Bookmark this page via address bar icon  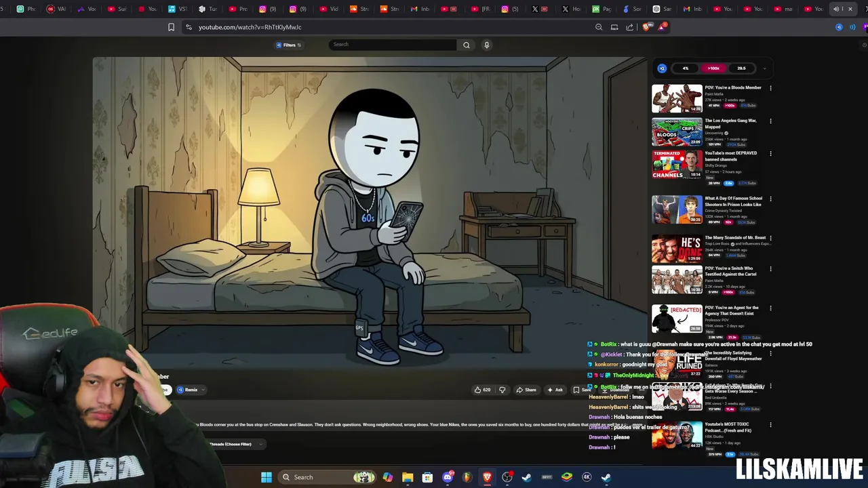click(171, 27)
